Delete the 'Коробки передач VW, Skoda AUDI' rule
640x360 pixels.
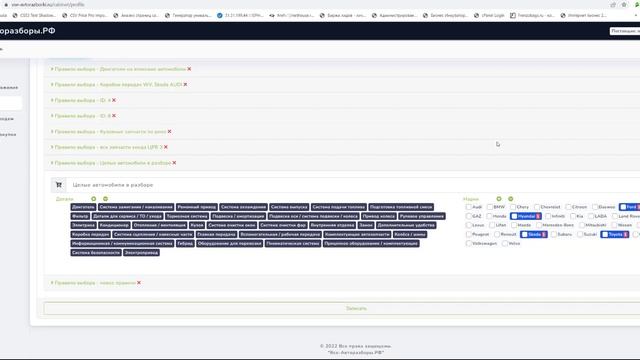[185, 84]
